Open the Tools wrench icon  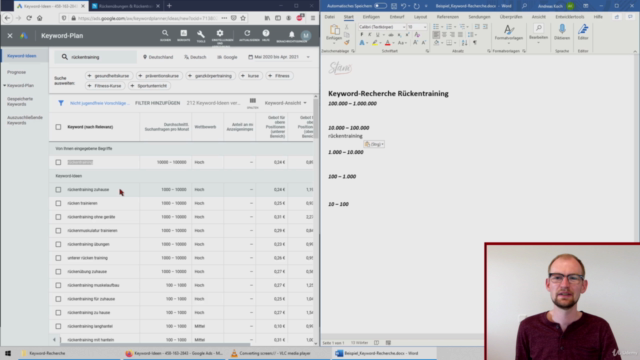(201, 35)
